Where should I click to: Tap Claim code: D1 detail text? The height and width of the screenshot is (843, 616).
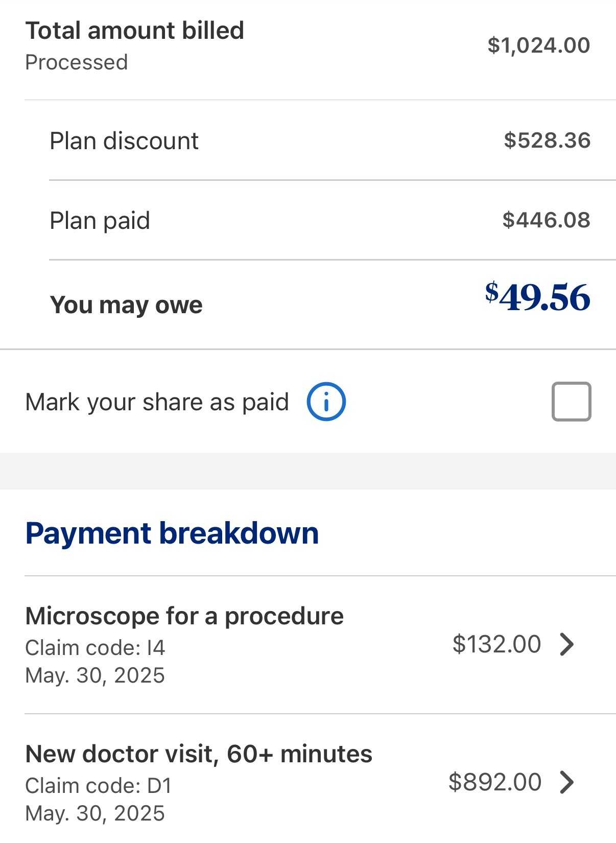coord(99,786)
